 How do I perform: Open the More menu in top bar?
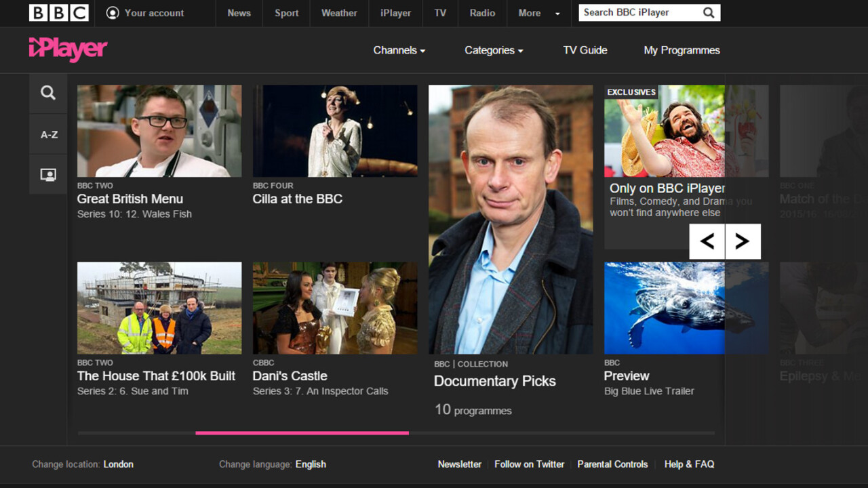539,13
